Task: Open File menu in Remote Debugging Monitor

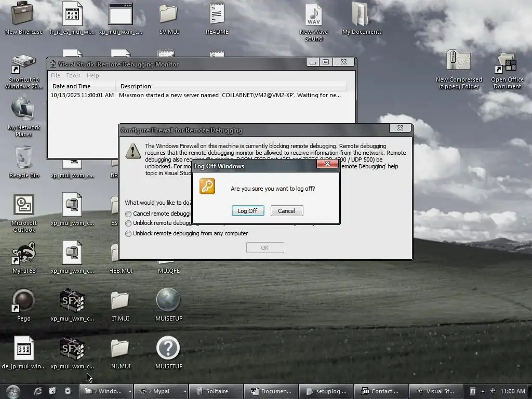Action: (55, 75)
